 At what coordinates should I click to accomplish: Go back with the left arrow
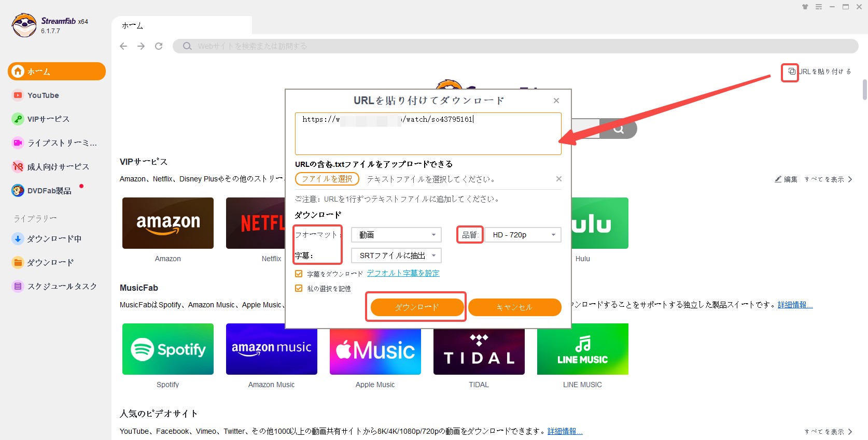pos(123,46)
